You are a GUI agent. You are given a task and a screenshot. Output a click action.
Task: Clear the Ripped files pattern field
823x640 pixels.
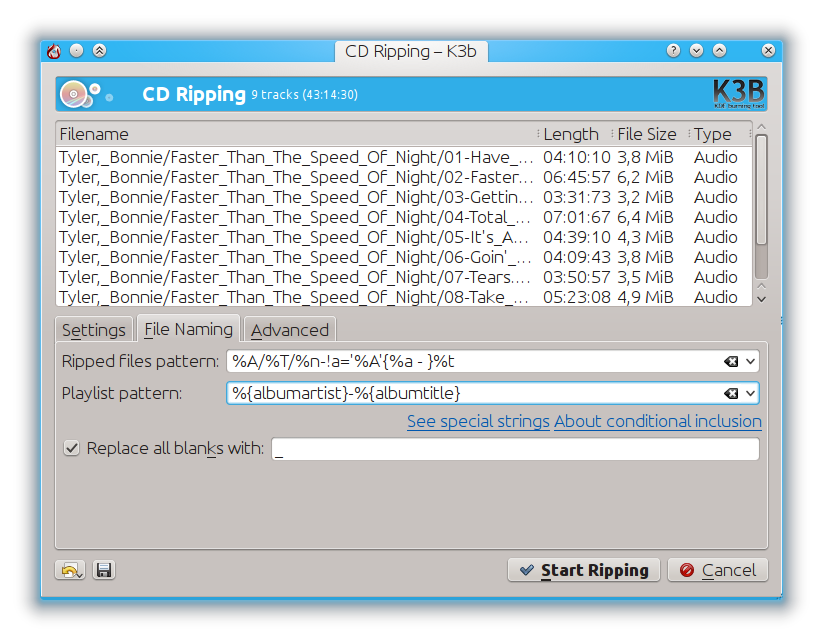731,361
